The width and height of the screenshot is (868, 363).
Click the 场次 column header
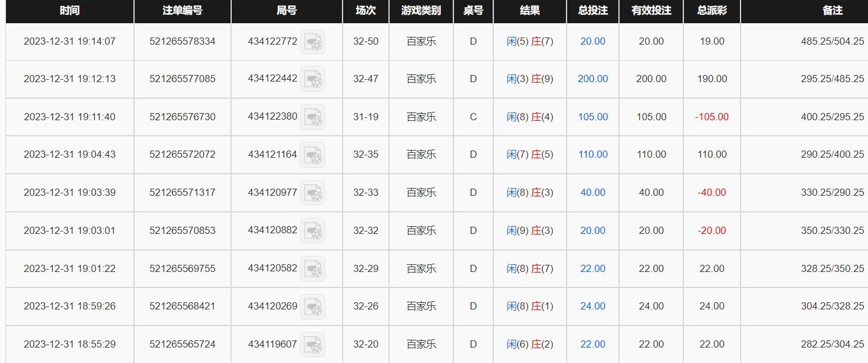coord(366,11)
